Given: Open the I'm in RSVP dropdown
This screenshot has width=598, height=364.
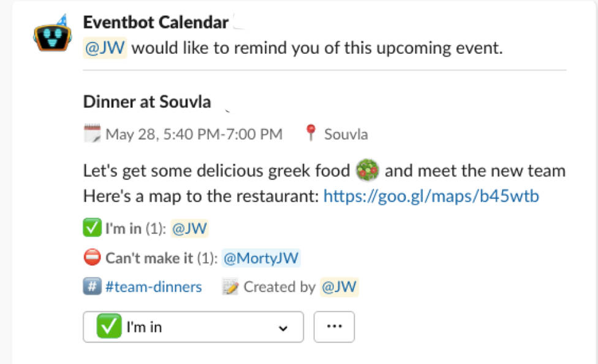Looking at the screenshot, I should click(x=193, y=327).
